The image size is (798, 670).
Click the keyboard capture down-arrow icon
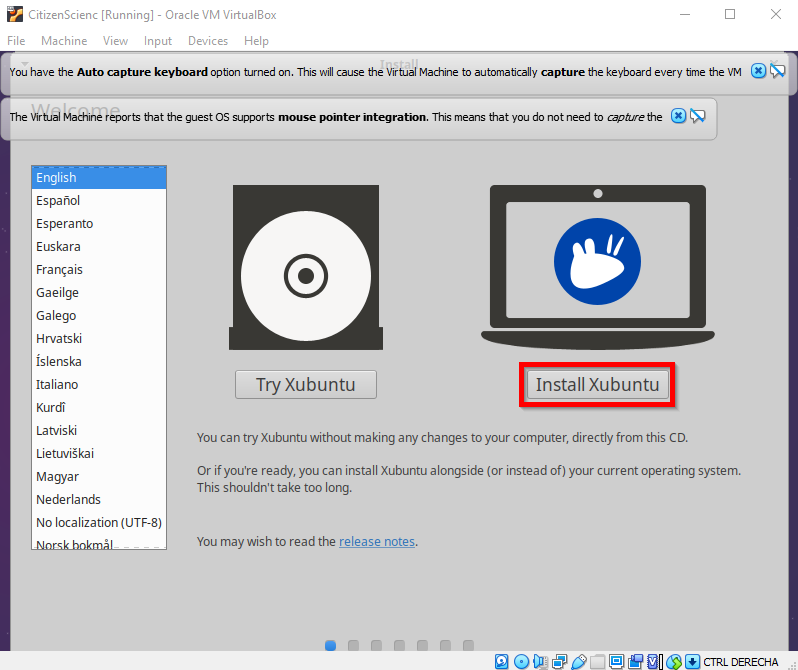click(692, 661)
